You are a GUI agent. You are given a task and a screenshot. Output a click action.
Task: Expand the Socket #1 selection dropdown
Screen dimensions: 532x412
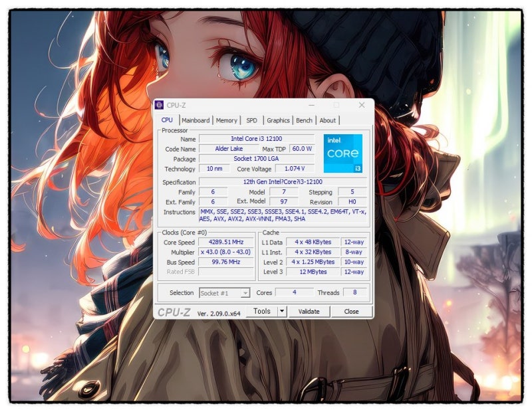(x=245, y=293)
